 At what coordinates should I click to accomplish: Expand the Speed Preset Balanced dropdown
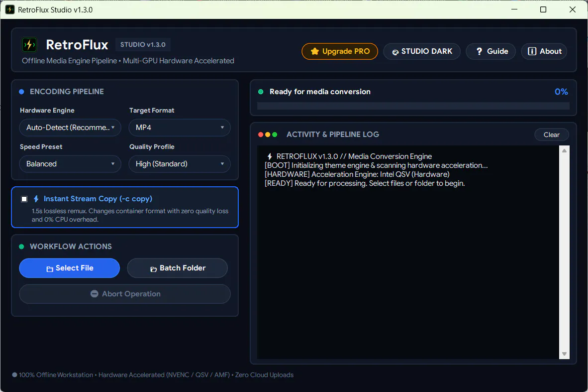[x=70, y=164]
